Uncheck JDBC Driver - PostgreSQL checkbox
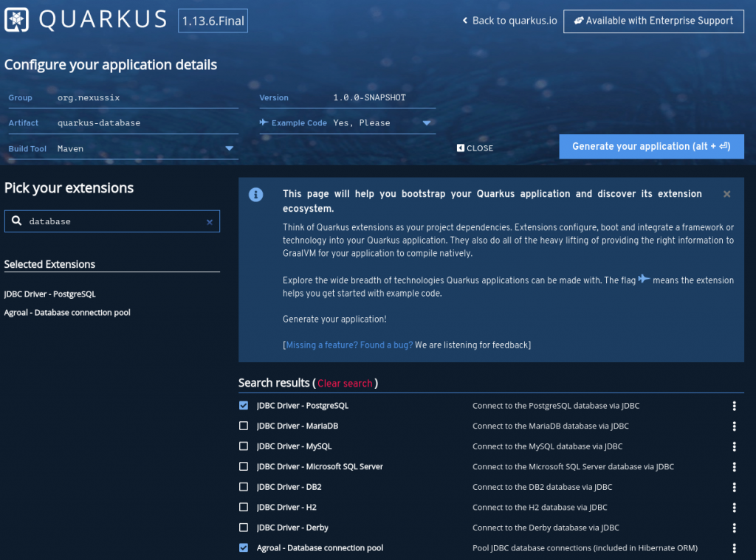Screen dimensions: 756x560 pyautogui.click(x=244, y=405)
